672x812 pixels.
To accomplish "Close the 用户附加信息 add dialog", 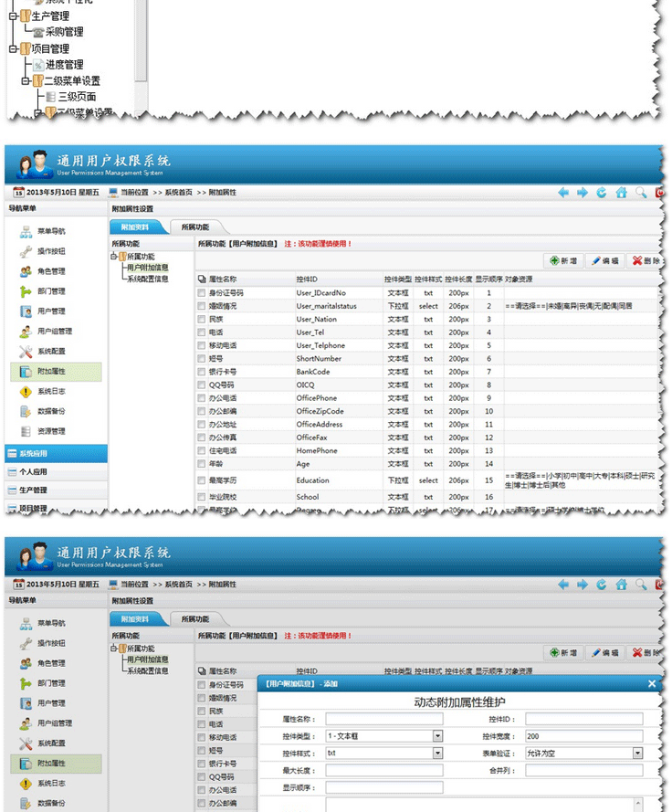I will click(652, 684).
